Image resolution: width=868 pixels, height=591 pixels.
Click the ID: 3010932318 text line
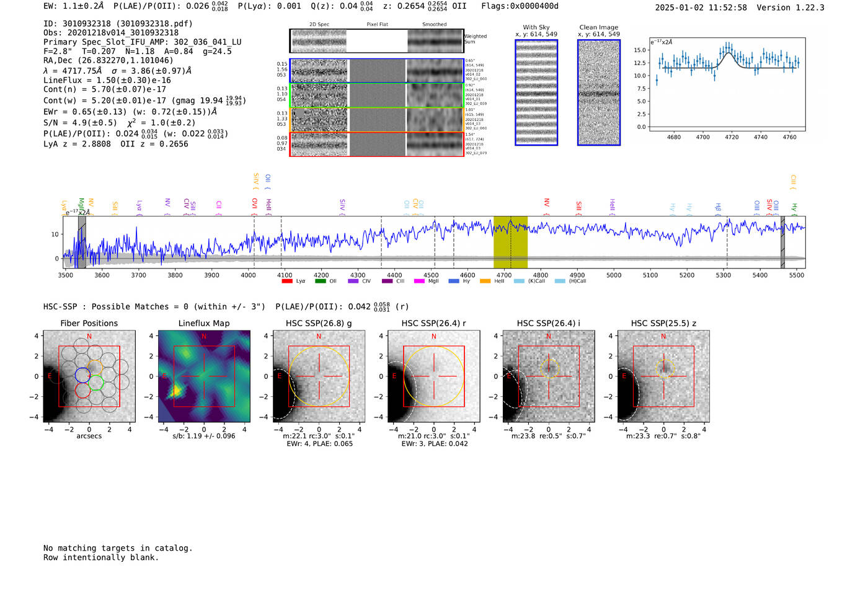tap(118, 24)
